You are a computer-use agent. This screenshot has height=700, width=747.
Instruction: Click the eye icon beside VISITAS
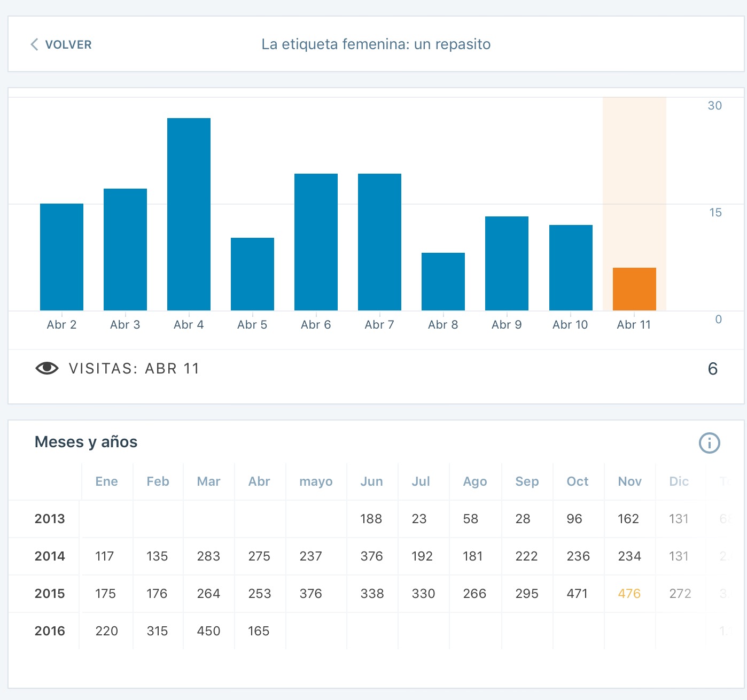(47, 368)
